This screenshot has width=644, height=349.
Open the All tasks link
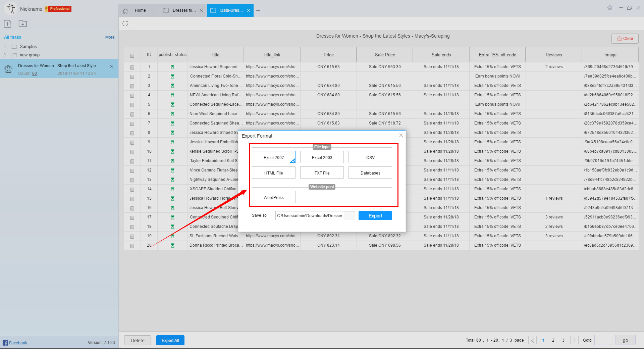pyautogui.click(x=13, y=37)
